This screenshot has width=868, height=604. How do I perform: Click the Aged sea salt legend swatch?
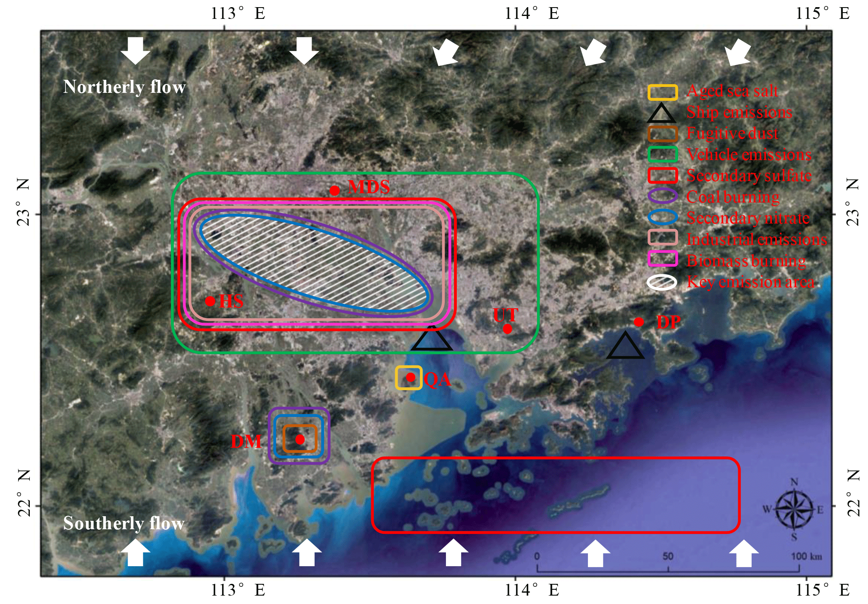(663, 92)
